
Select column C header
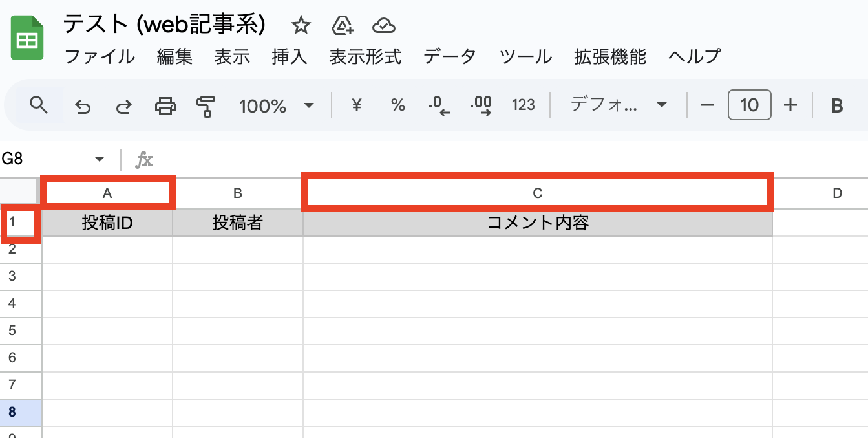tap(536, 193)
